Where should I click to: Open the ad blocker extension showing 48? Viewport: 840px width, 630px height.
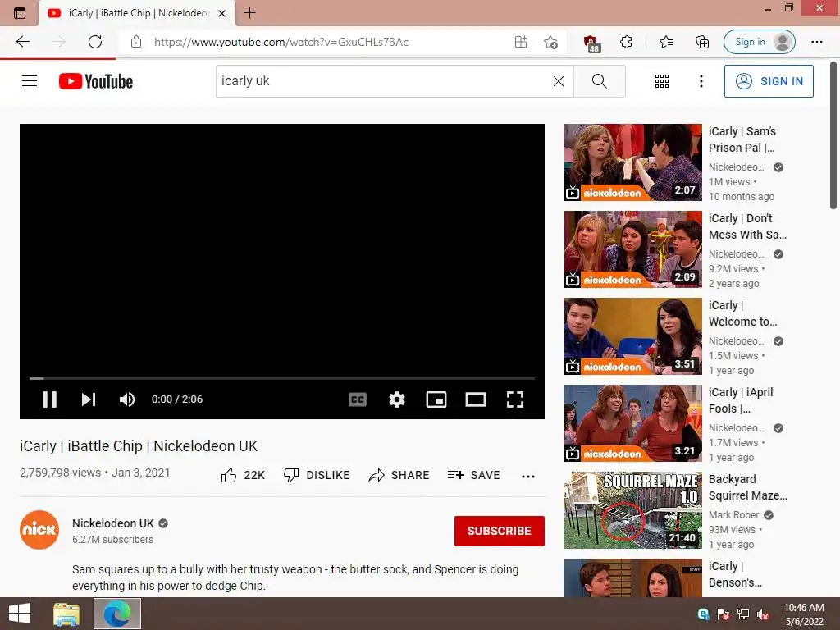591,43
